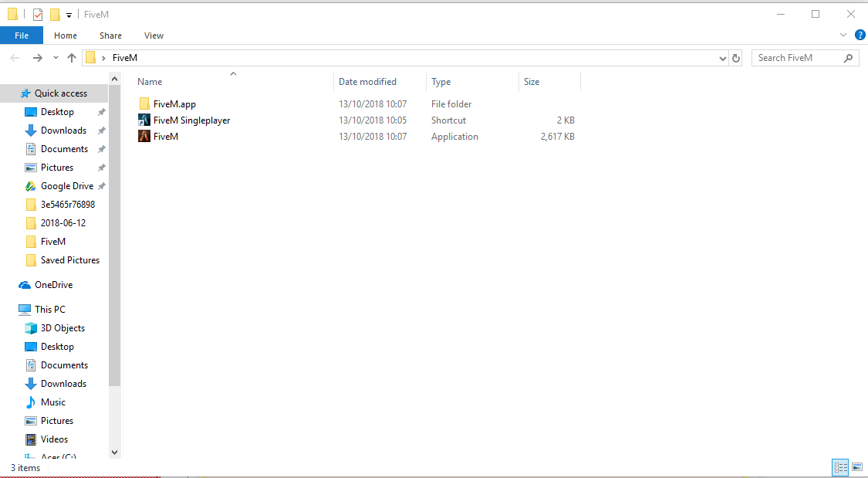Switch to Details view icon in status bar
This screenshot has width=868, height=478.
[840, 467]
